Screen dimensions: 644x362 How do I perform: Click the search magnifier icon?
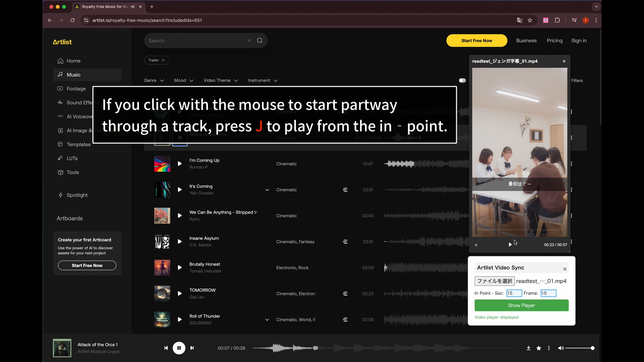click(260, 41)
